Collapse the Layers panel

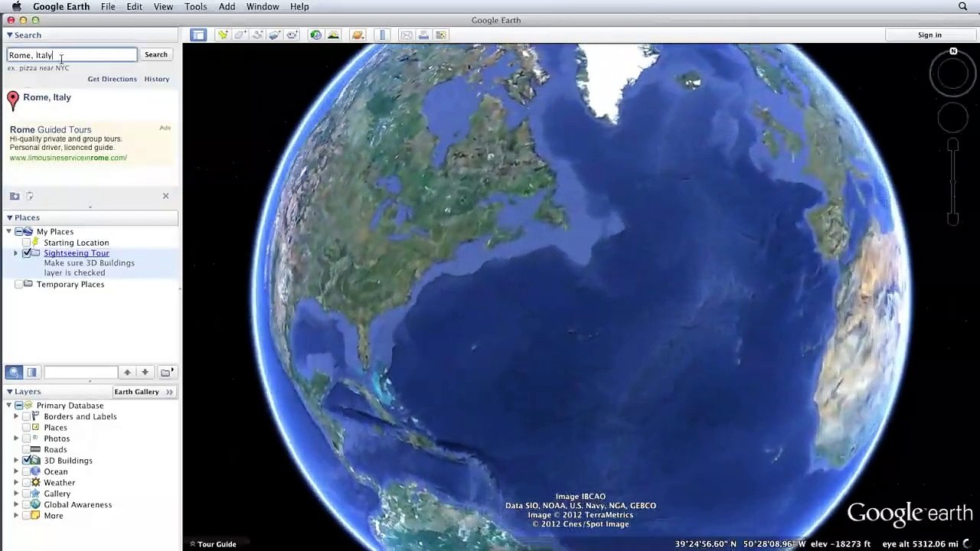coord(9,392)
